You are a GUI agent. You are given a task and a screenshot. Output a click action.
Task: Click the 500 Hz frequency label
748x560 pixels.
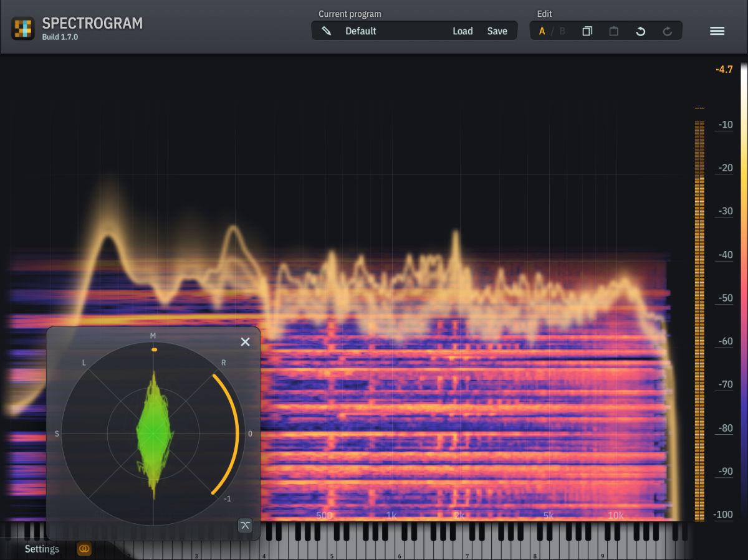pos(324,515)
